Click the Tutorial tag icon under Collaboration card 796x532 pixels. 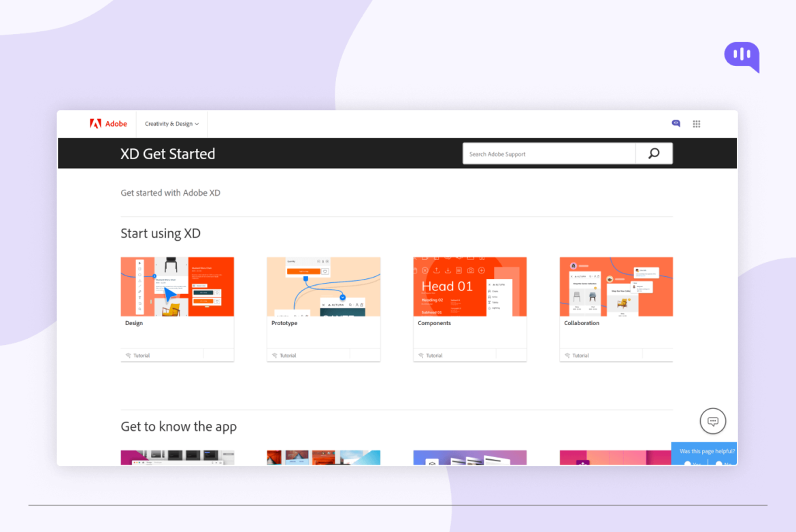coord(566,355)
